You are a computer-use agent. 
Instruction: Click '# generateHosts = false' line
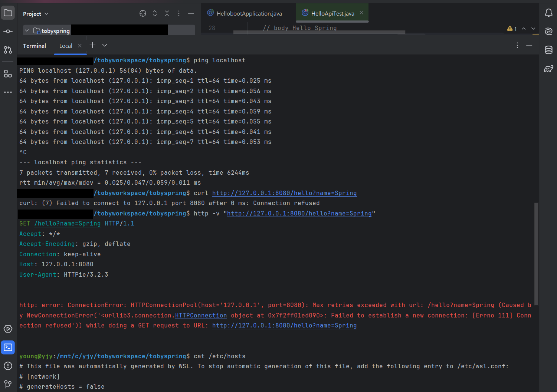(62, 386)
